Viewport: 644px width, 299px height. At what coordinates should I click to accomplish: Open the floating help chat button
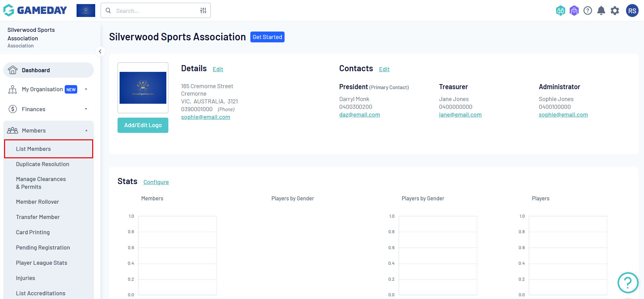click(628, 283)
